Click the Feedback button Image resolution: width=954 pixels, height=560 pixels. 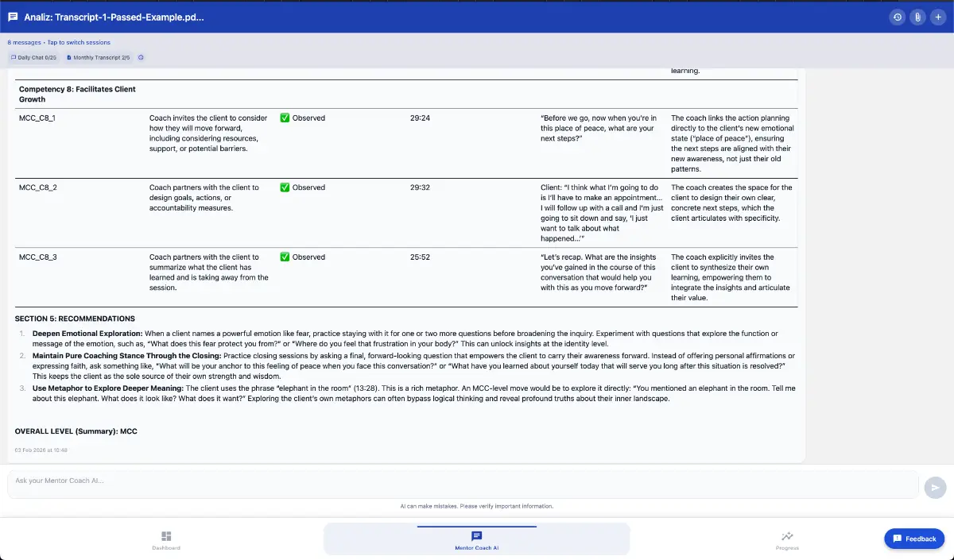[x=913, y=539]
